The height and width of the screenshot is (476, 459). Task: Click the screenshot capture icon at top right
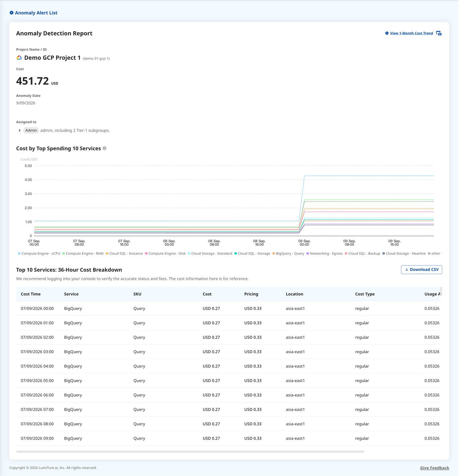click(439, 33)
